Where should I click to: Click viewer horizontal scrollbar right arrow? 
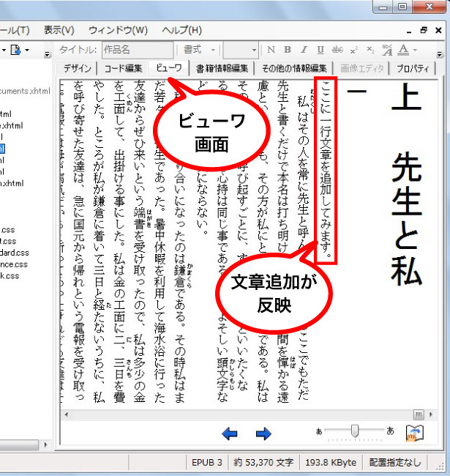[431, 414]
